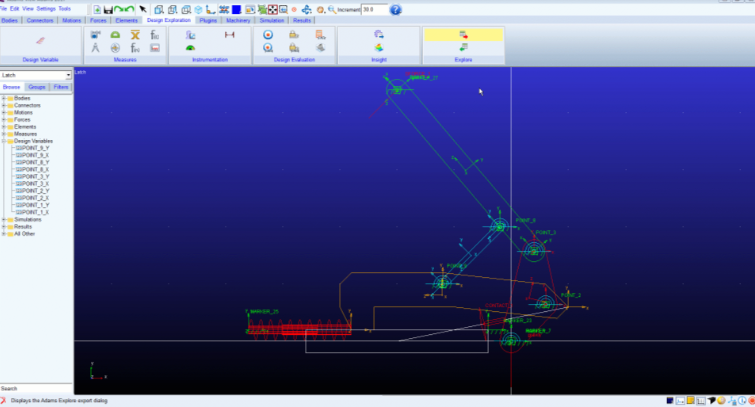Screen dimensions: 755x407
Task: Select POINT_1_Y in the tree
Action: point(34,205)
